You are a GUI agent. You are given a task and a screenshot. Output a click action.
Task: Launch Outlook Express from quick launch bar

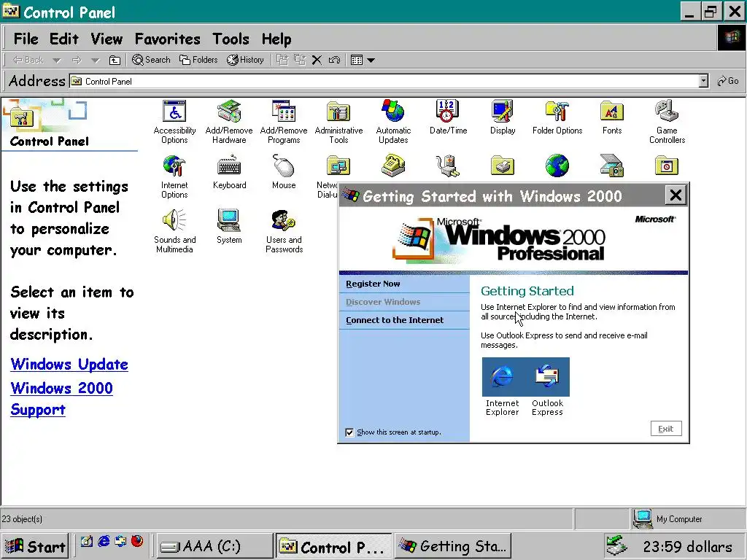[x=120, y=542]
